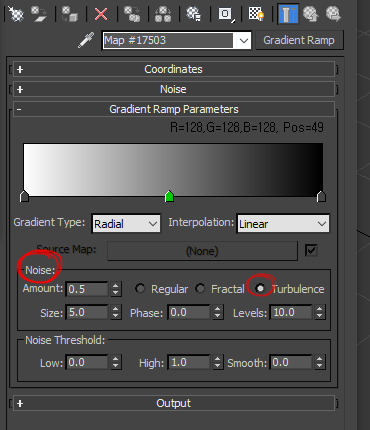The height and width of the screenshot is (430, 370).
Task: Click Put Material to Scene icon
Action: (x=39, y=14)
